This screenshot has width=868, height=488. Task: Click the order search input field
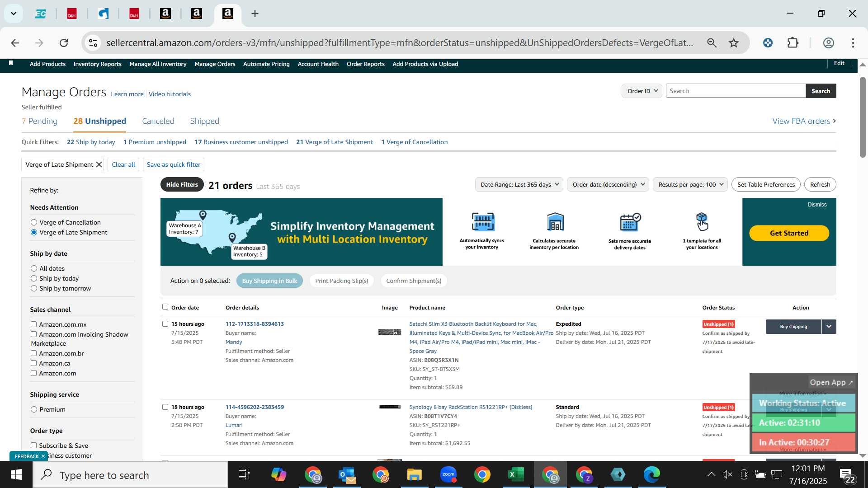(736, 91)
